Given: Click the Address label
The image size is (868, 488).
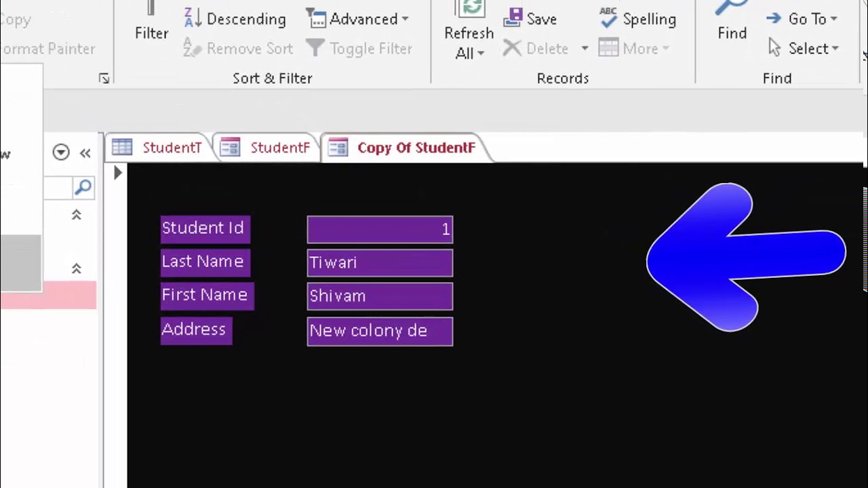Looking at the screenshot, I should click(x=197, y=331).
